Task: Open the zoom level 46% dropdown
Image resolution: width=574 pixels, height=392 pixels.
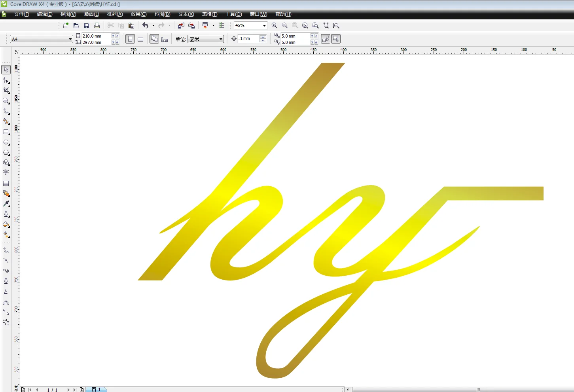Action: 264,26
